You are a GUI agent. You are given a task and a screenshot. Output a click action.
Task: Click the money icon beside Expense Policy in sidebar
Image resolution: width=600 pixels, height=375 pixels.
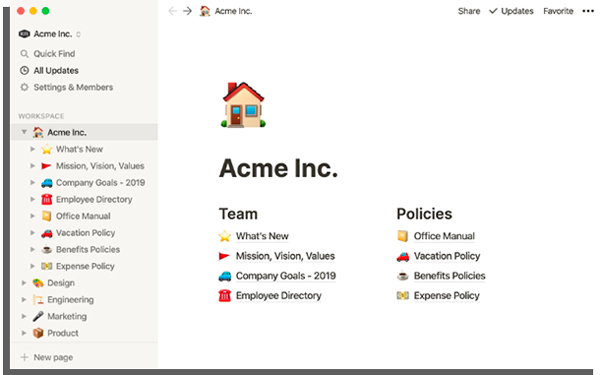tap(47, 266)
